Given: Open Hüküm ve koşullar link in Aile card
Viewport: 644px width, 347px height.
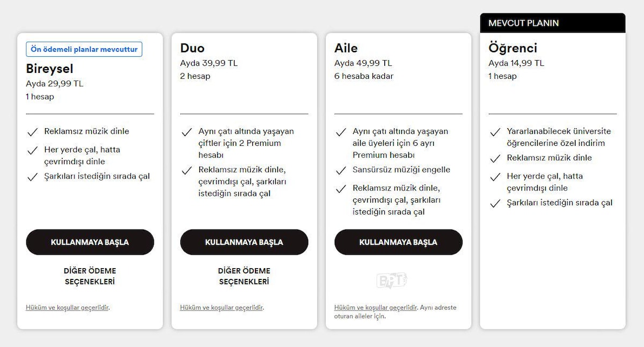Looking at the screenshot, I should 375,308.
